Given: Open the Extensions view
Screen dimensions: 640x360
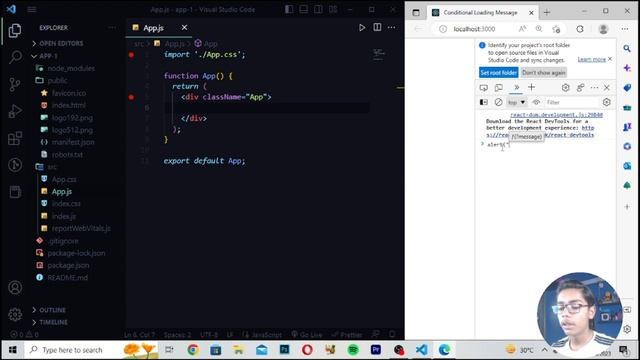Looking at the screenshot, I should click(15, 138).
